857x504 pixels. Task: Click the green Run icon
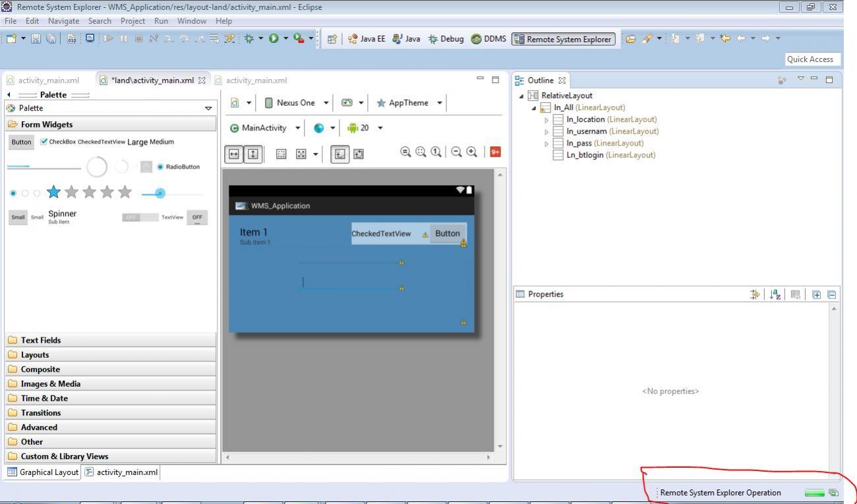pos(274,39)
